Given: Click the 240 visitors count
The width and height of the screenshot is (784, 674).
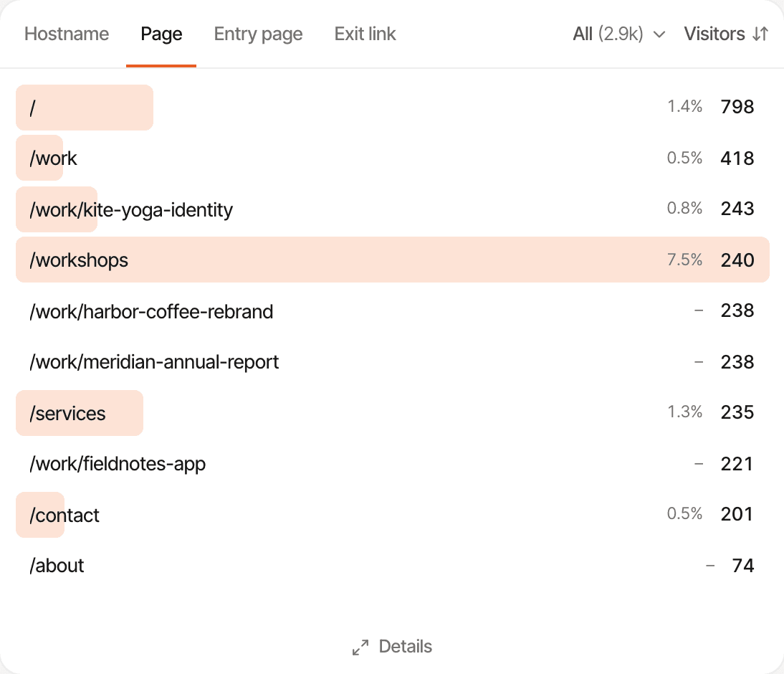Looking at the screenshot, I should 737,260.
